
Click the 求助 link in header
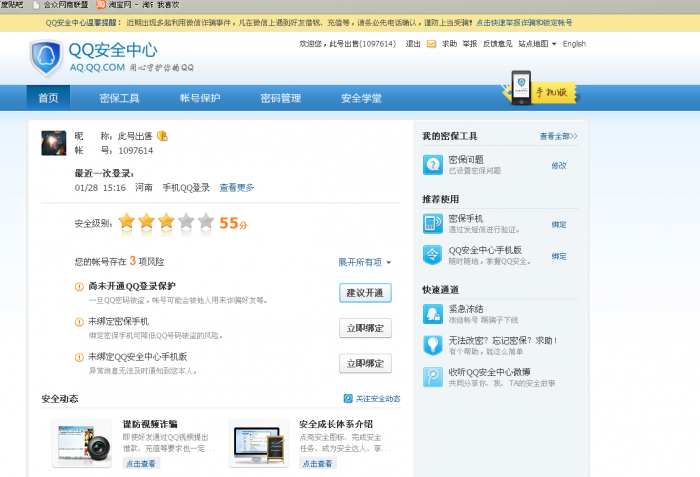pos(450,44)
